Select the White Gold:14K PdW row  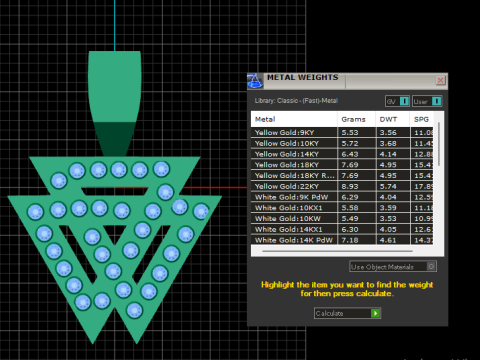(342, 240)
